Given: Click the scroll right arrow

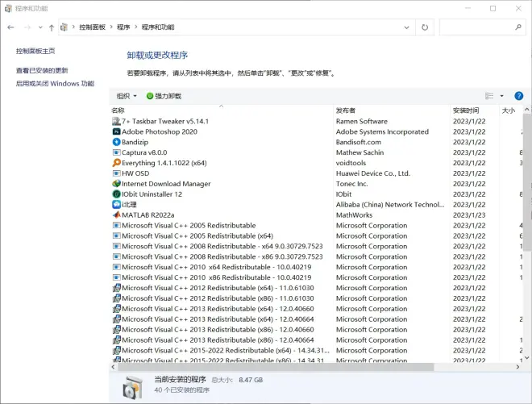Looking at the screenshot, I should coord(517,367).
